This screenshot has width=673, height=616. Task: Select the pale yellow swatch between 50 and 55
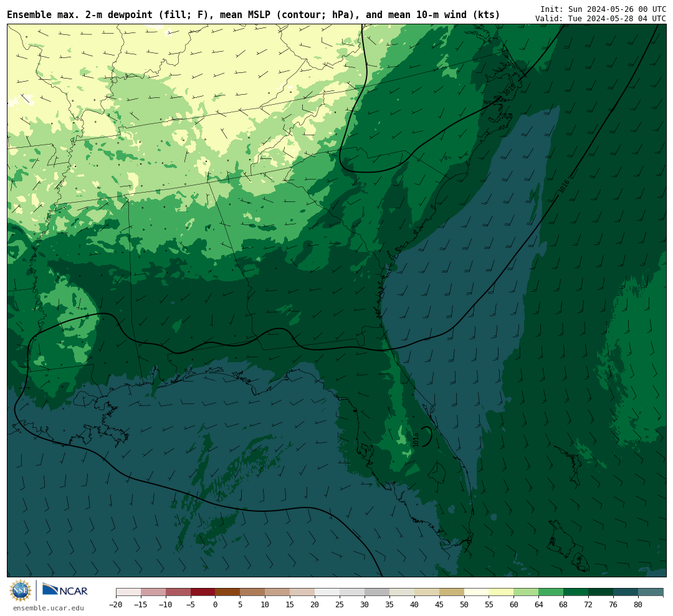point(477,592)
